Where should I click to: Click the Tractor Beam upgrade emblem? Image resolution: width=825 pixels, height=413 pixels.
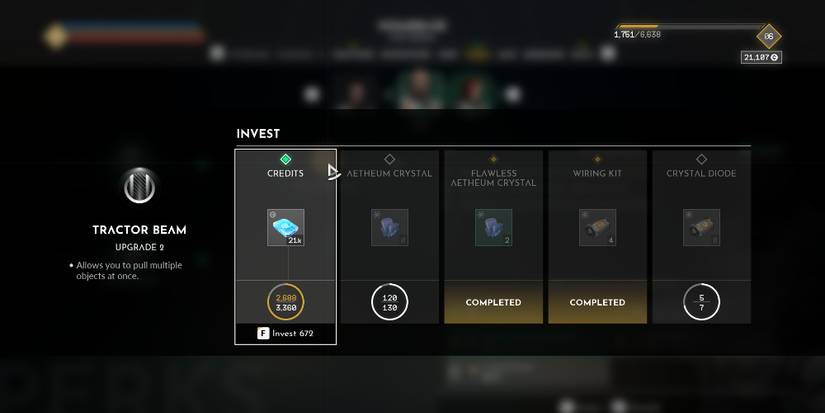(x=139, y=185)
